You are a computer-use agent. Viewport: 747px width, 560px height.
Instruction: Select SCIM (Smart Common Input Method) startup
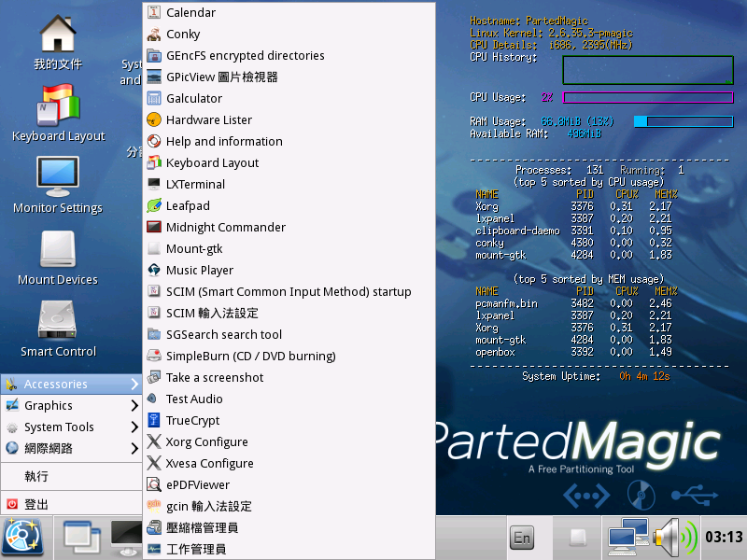point(289,291)
